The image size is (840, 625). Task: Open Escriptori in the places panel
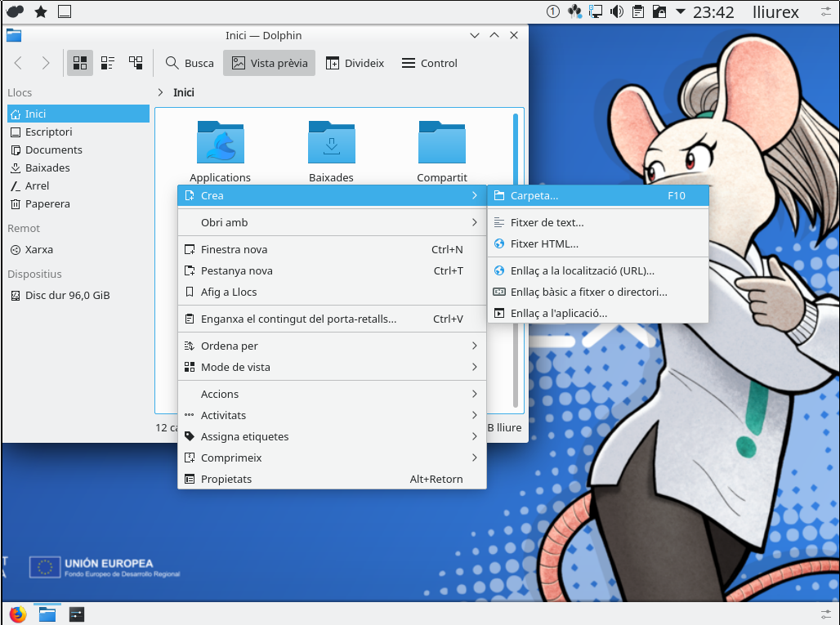click(78, 132)
